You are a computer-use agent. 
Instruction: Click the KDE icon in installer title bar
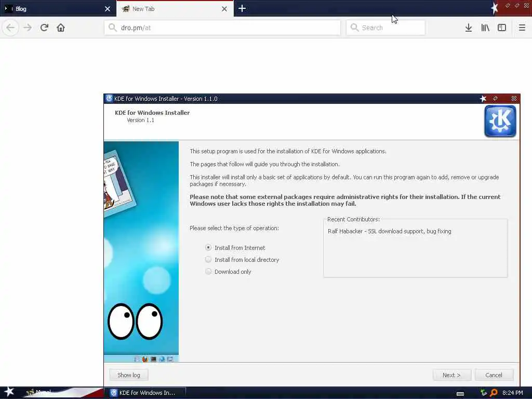109,98
